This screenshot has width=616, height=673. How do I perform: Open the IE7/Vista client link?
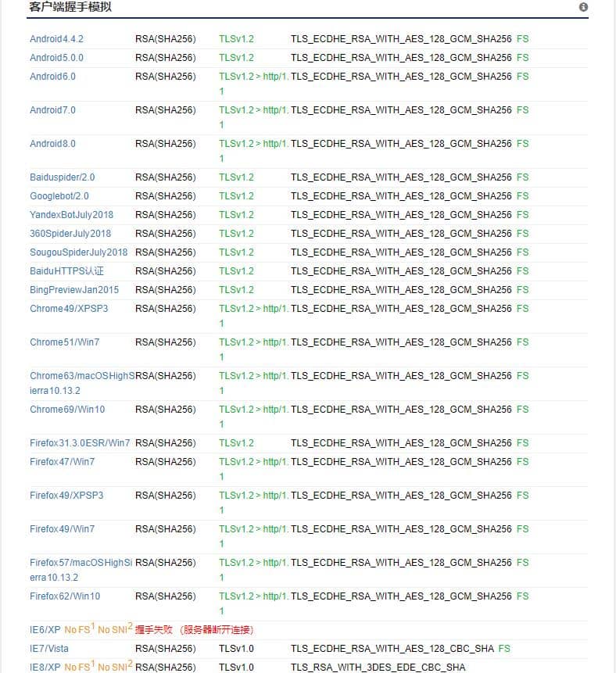[49, 649]
